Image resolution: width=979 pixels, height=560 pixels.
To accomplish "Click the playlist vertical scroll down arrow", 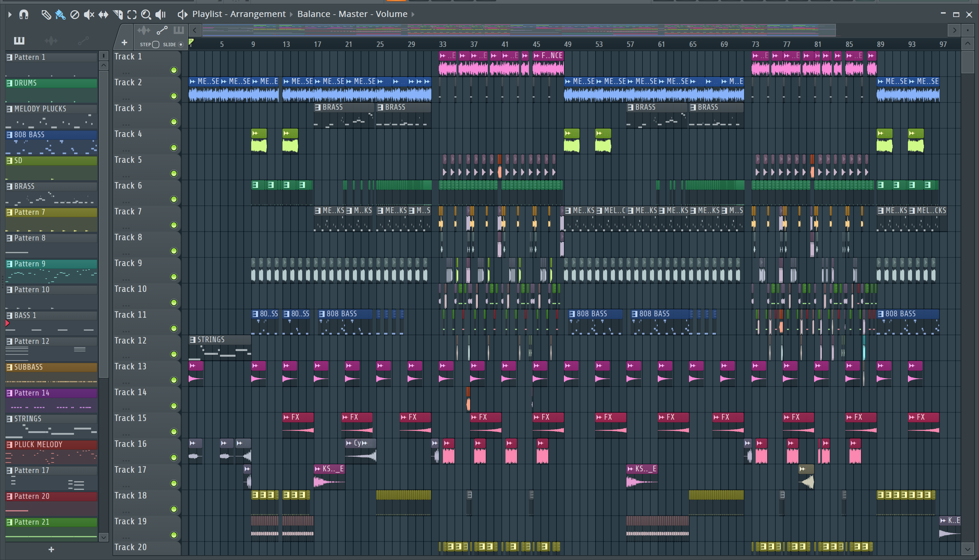I will (967, 548).
